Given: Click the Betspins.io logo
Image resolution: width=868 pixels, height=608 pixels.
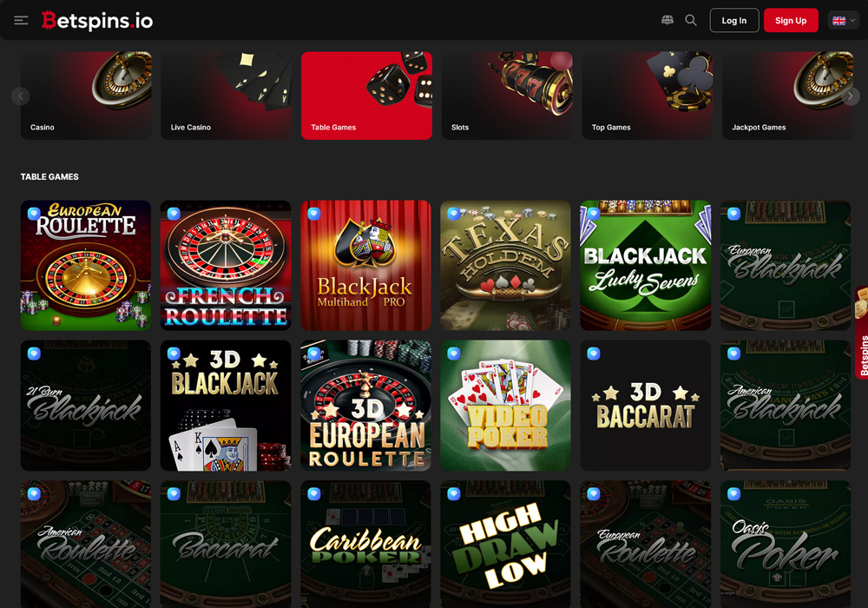Looking at the screenshot, I should pyautogui.click(x=97, y=21).
